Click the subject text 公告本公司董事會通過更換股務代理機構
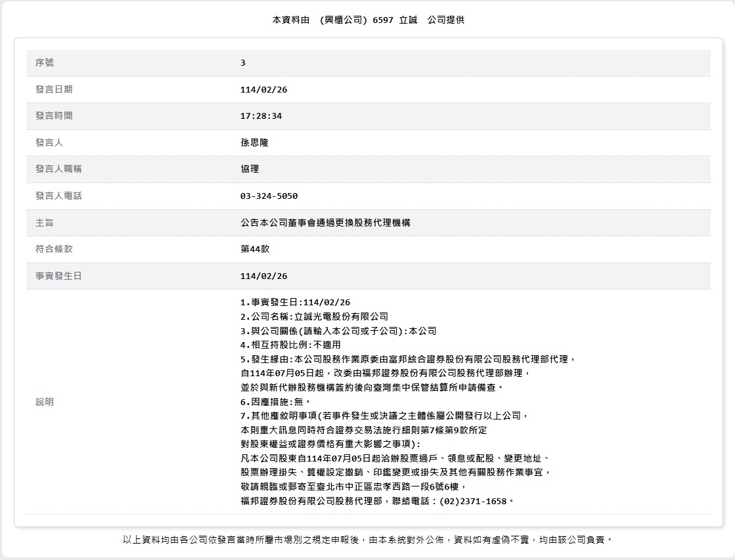The width and height of the screenshot is (735, 560). click(325, 223)
